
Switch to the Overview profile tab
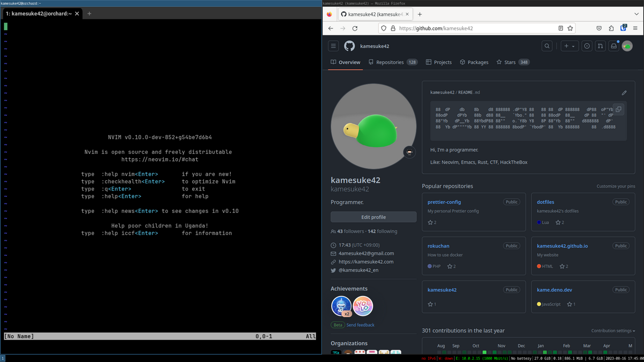(346, 62)
